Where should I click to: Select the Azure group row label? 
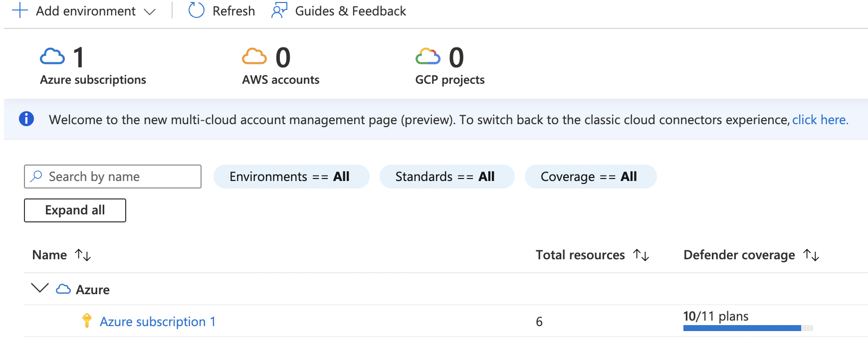coord(93,290)
